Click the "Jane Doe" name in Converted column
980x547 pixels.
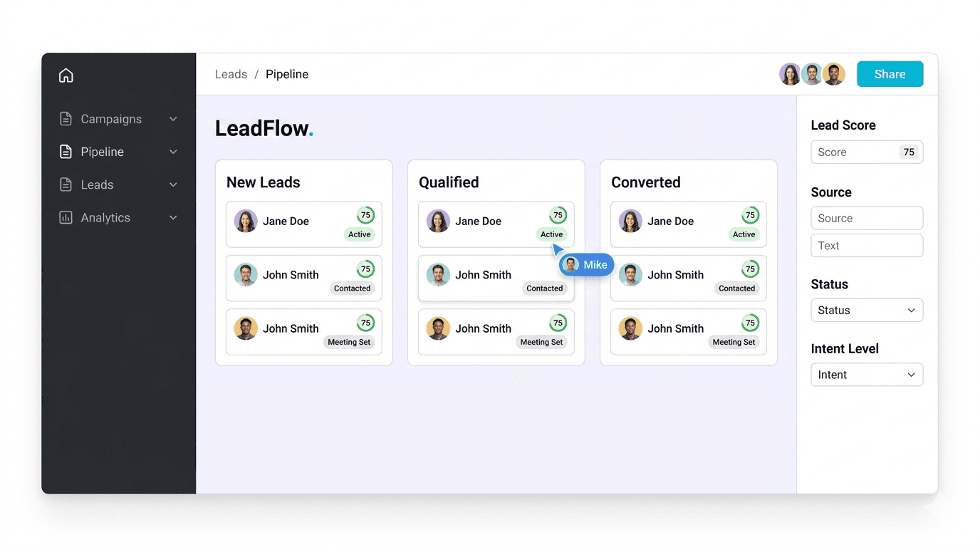[x=671, y=222]
